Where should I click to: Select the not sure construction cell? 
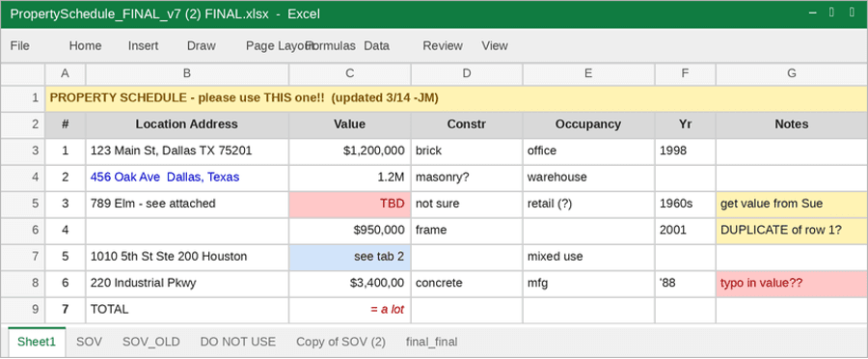pyautogui.click(x=467, y=204)
